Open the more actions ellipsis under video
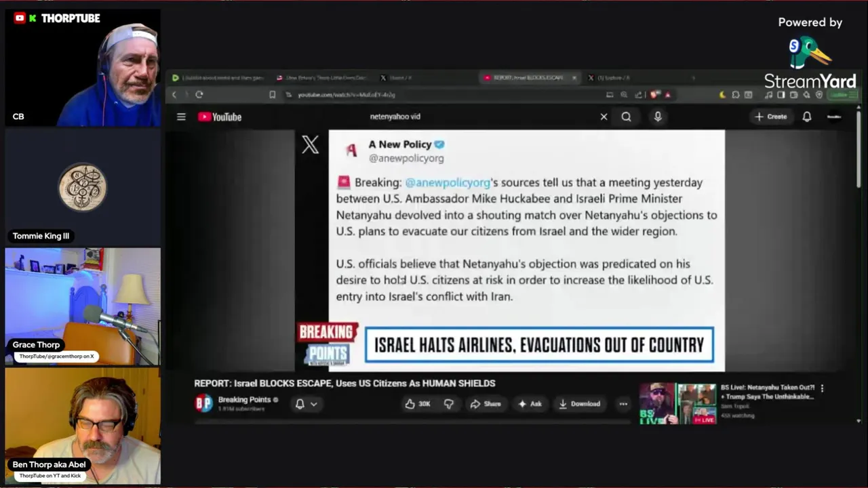Image resolution: width=868 pixels, height=488 pixels. [x=623, y=404]
